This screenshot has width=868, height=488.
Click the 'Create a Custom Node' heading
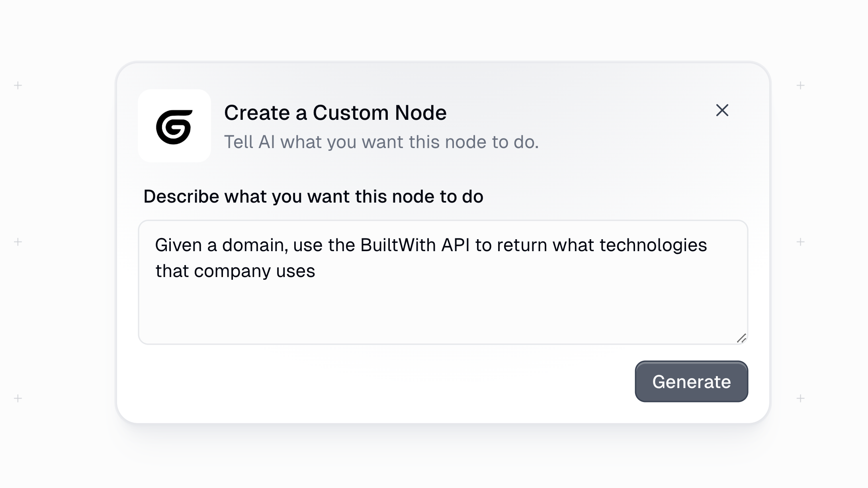(335, 113)
